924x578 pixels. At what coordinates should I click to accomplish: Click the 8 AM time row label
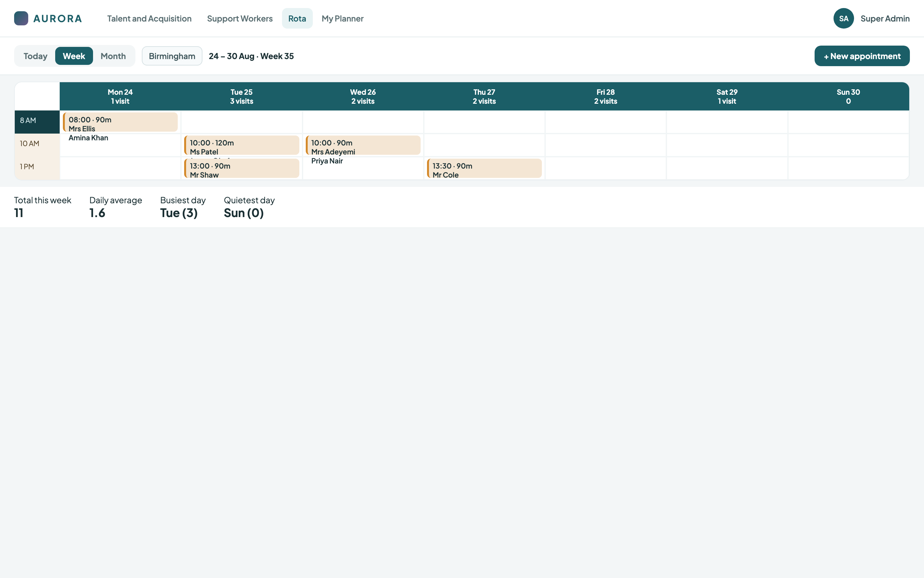[x=37, y=122]
